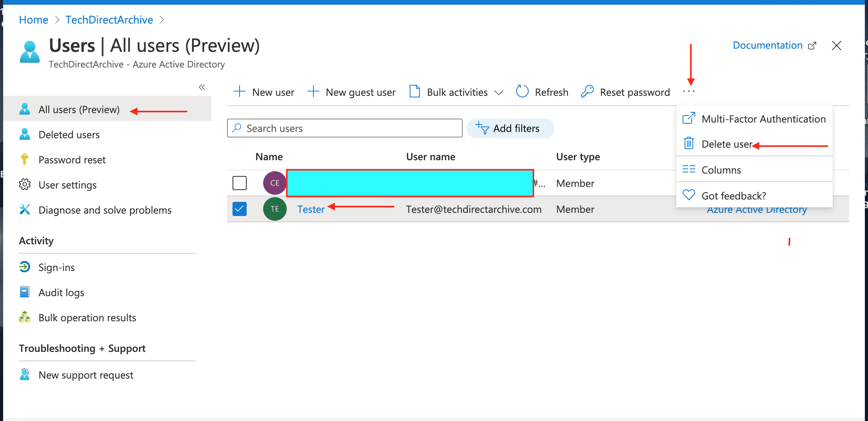
Task: Open the three-dot more options menu
Action: (x=689, y=92)
